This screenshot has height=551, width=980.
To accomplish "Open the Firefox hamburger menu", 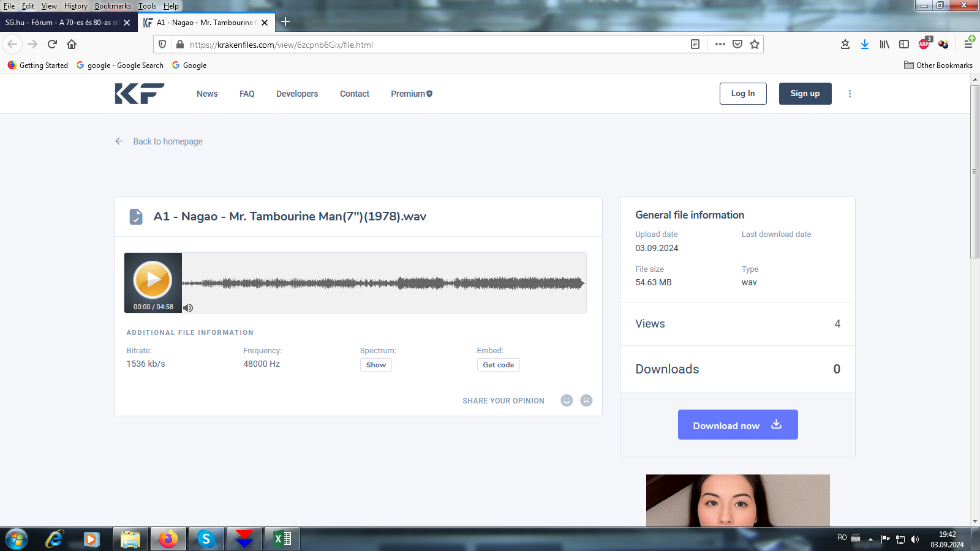I will 968,43.
